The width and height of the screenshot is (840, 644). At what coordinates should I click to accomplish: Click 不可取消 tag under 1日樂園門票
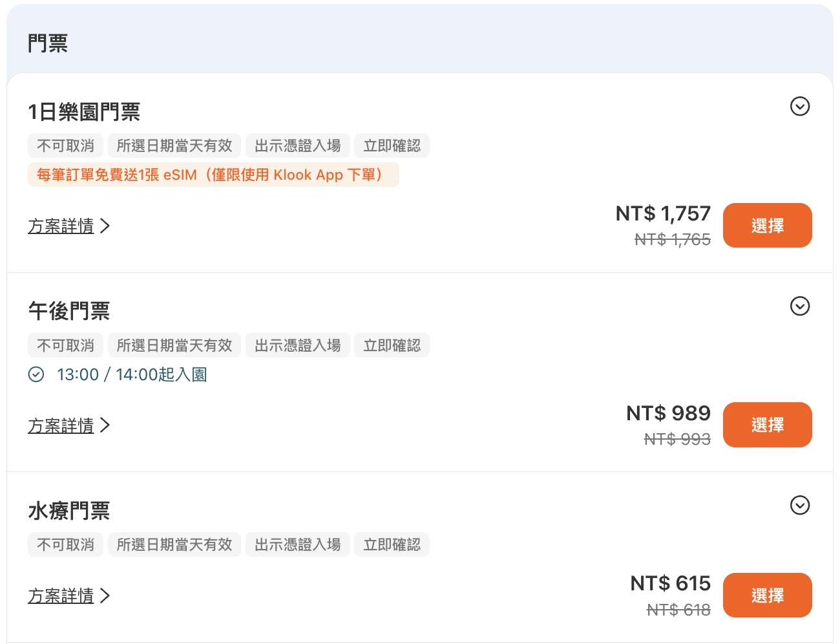click(x=65, y=145)
